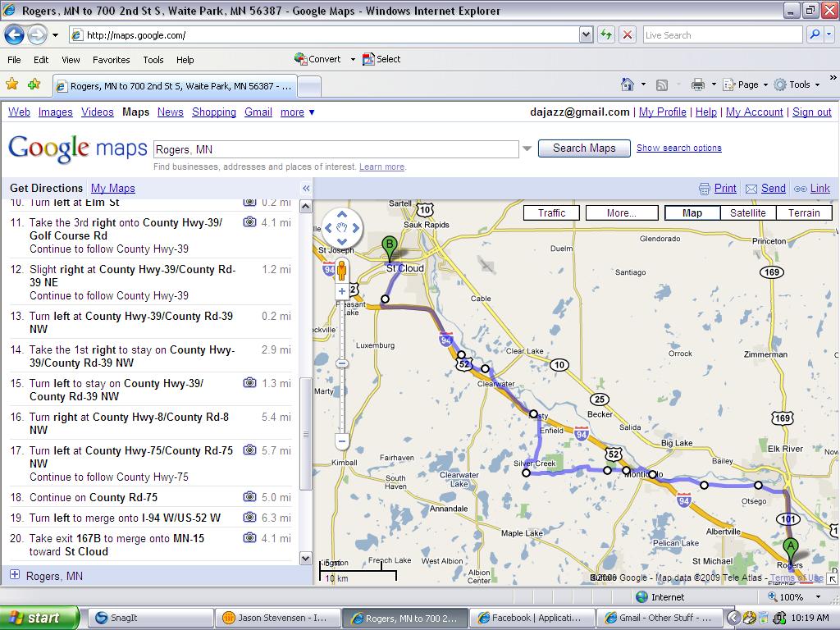Open the Live Search options dropdown
Image resolution: width=840 pixels, height=630 pixels.
point(829,34)
